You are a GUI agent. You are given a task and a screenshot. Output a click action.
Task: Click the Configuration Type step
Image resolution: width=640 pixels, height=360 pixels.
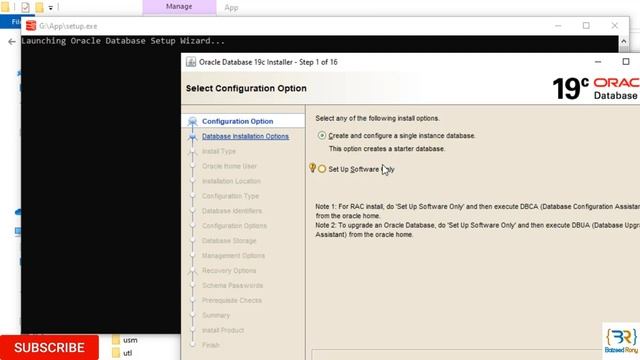[x=230, y=196]
